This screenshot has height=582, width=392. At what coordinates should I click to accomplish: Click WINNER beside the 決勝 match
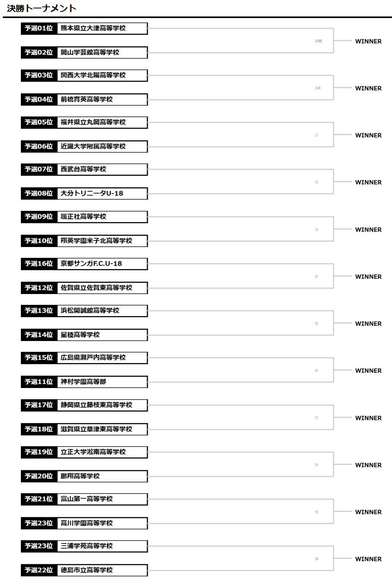368,41
